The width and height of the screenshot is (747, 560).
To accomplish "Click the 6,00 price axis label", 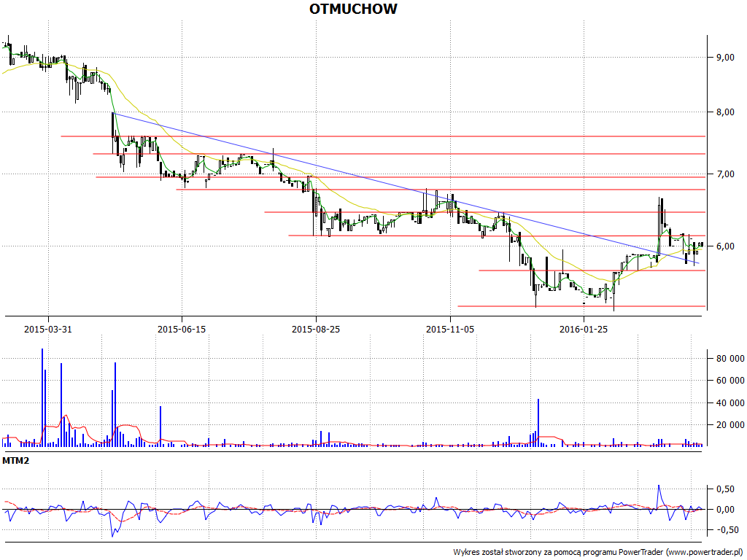I will tap(725, 246).
